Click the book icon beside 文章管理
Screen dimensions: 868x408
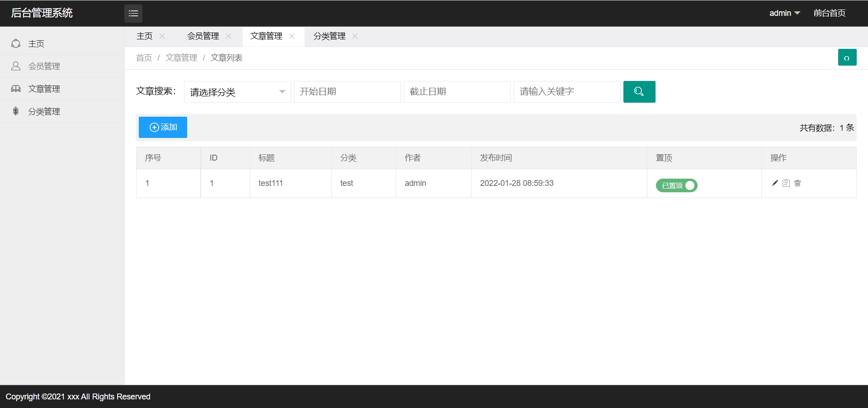[16, 89]
